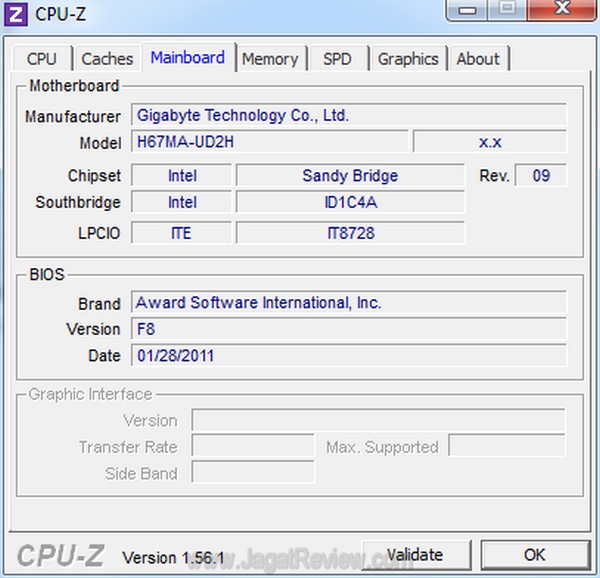Click the CPU-Z purple Z app icon
The image size is (600, 578).
click(16, 15)
